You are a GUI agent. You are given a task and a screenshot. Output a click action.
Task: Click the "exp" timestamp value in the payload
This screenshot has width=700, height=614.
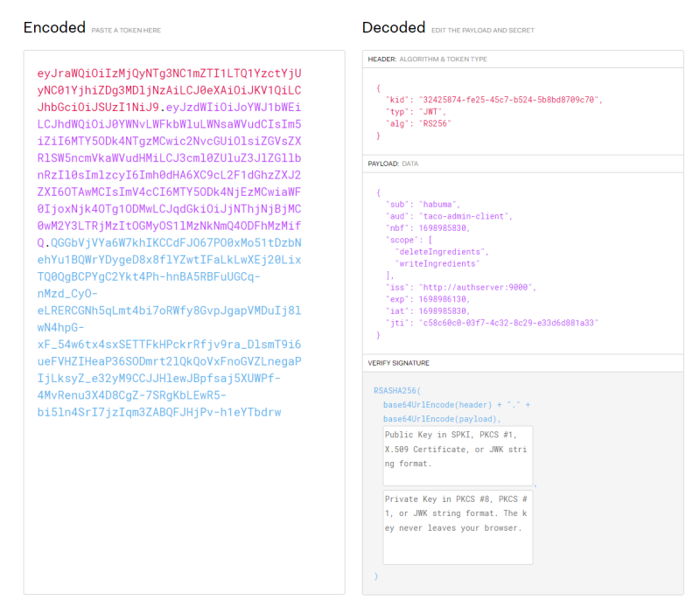[444, 298]
